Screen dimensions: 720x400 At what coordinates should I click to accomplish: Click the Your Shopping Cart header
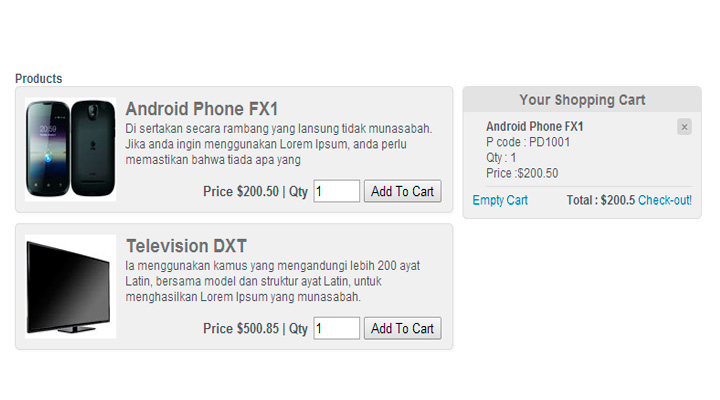coord(582,100)
